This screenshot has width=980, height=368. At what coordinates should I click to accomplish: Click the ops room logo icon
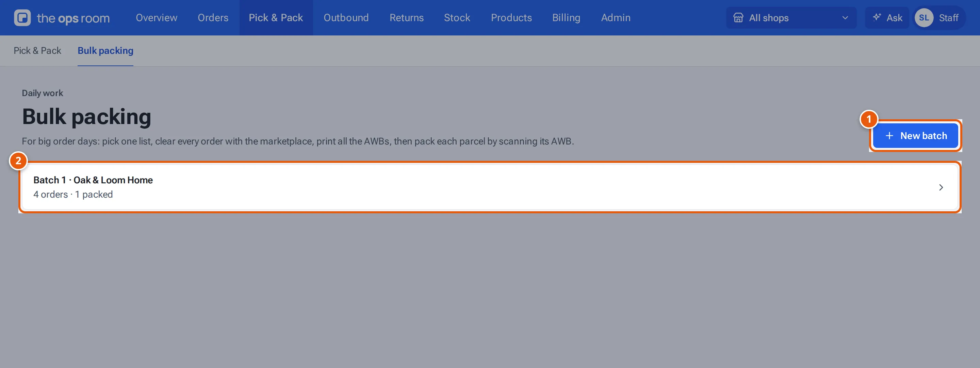pos(22,17)
